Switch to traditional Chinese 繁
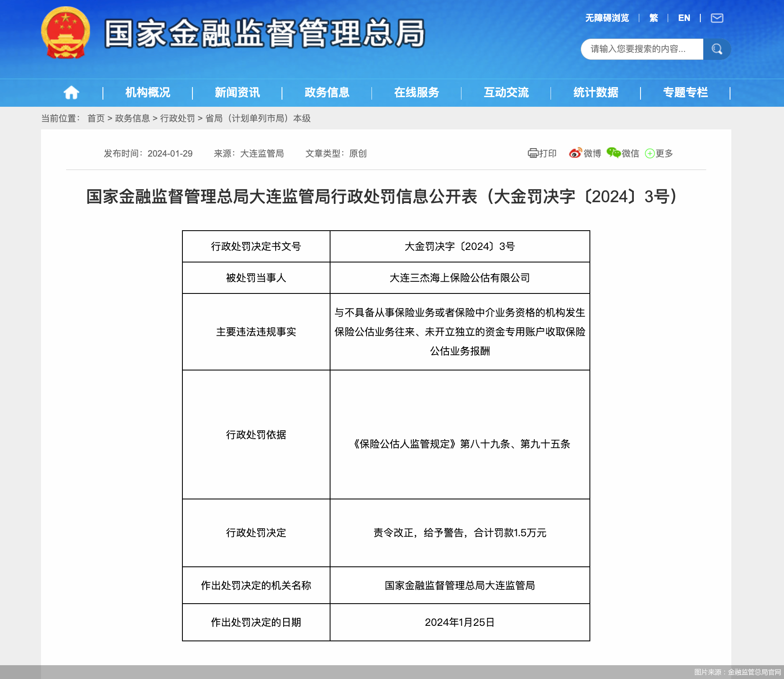Viewport: 784px width, 679px height. (653, 18)
